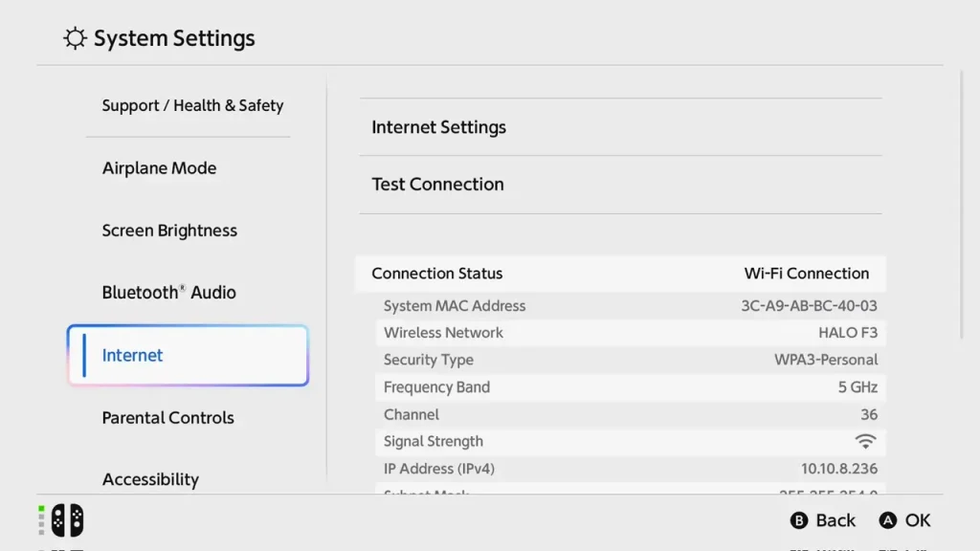Run Test Connection
980x551 pixels.
[620, 185]
